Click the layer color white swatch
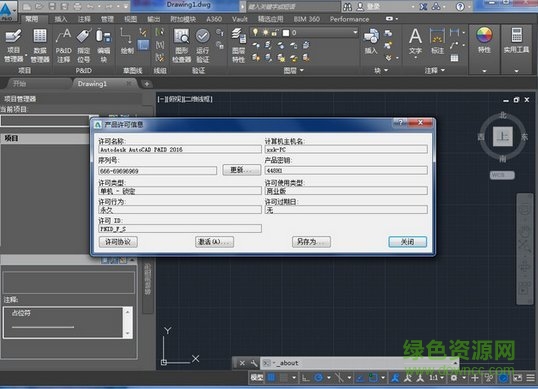 pos(285,33)
